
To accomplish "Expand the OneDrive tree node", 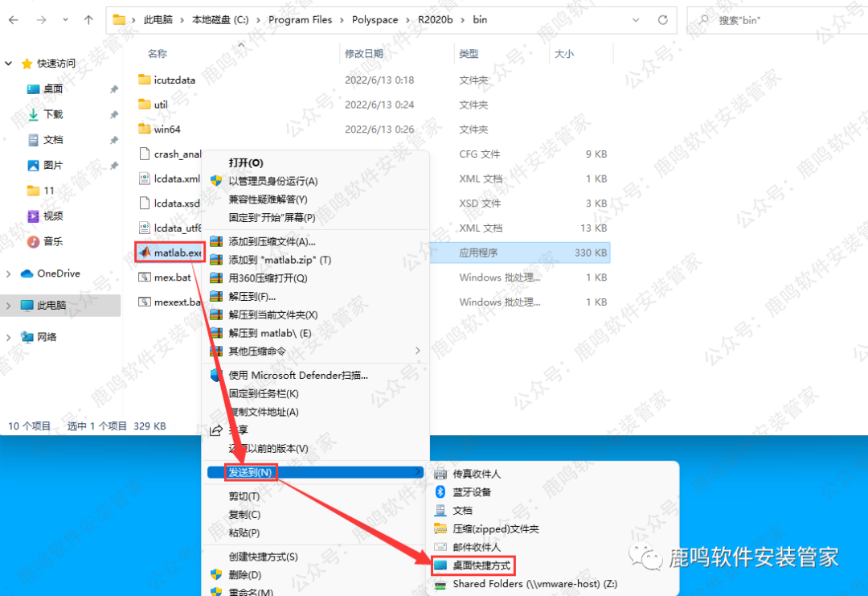I will pyautogui.click(x=9, y=273).
